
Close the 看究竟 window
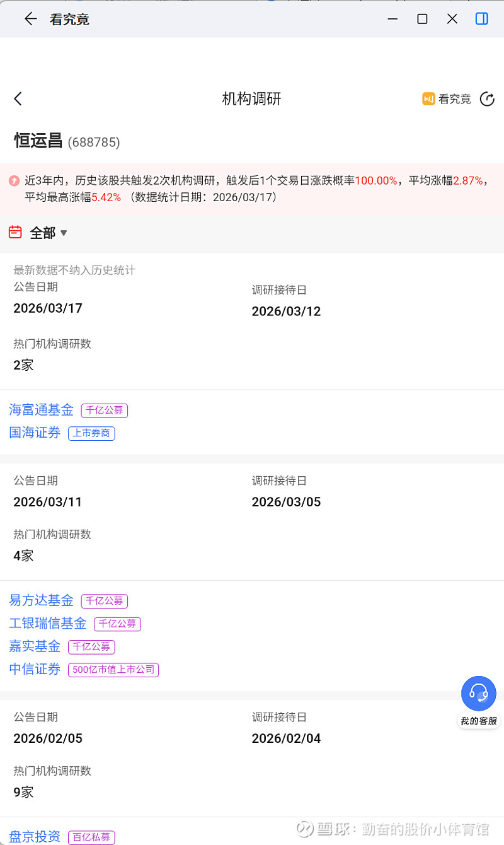452,19
